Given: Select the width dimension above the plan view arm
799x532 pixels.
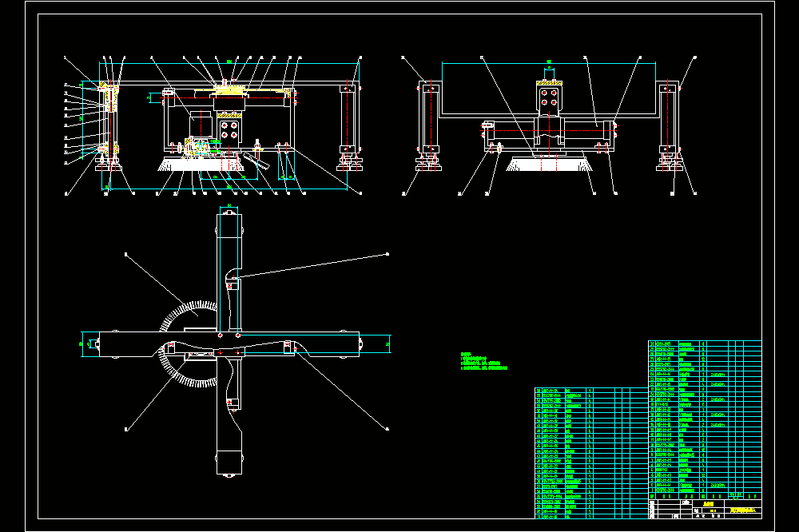Looking at the screenshot, I should point(229,206).
